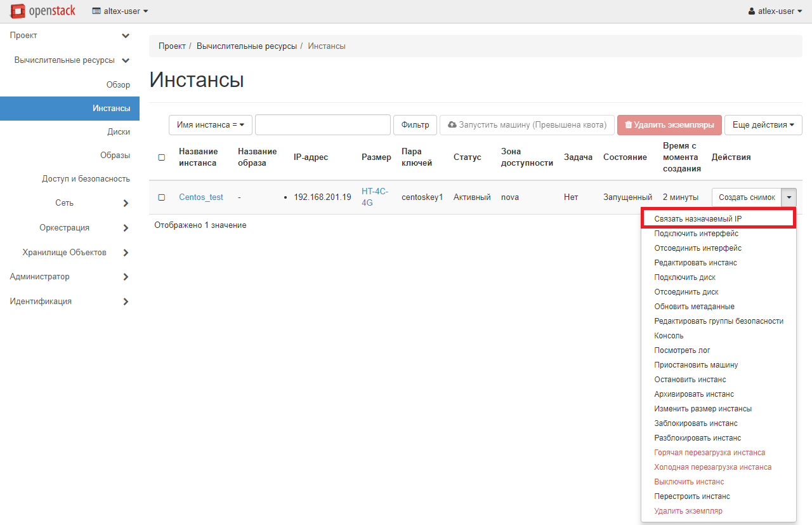
Task: Open the Centos_test instance link
Action: (x=201, y=197)
